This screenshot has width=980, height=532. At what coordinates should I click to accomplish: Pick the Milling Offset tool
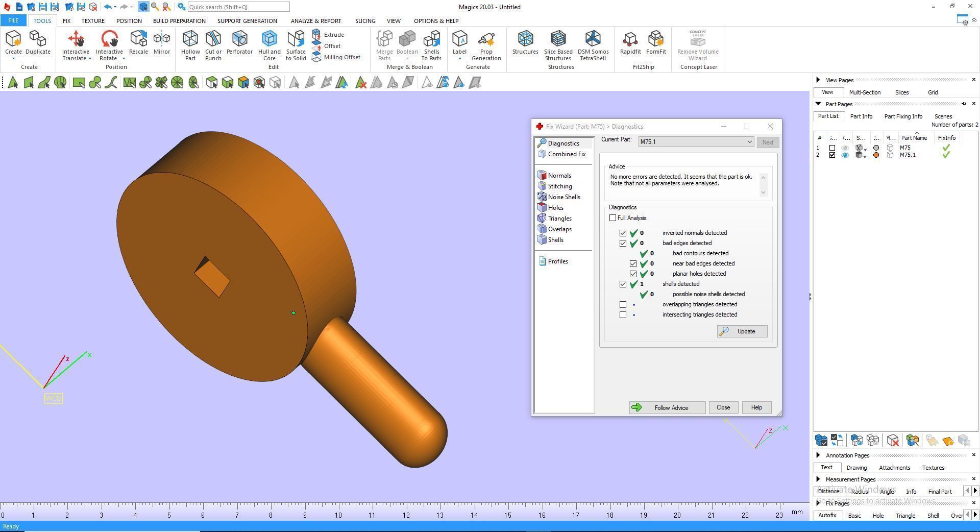(336, 57)
